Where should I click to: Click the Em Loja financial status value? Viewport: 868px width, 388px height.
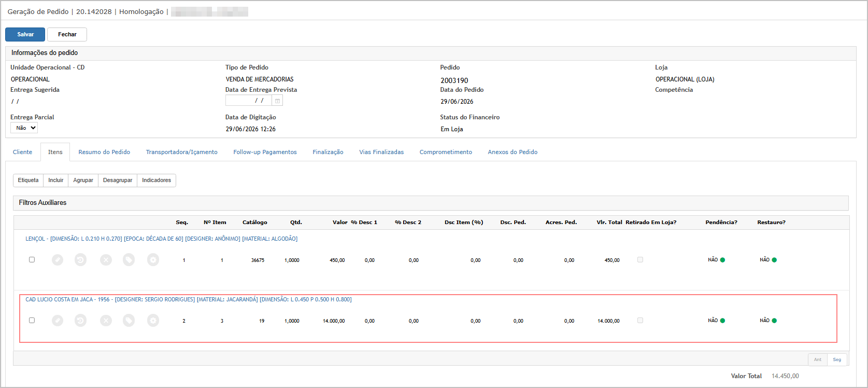pyautogui.click(x=452, y=129)
